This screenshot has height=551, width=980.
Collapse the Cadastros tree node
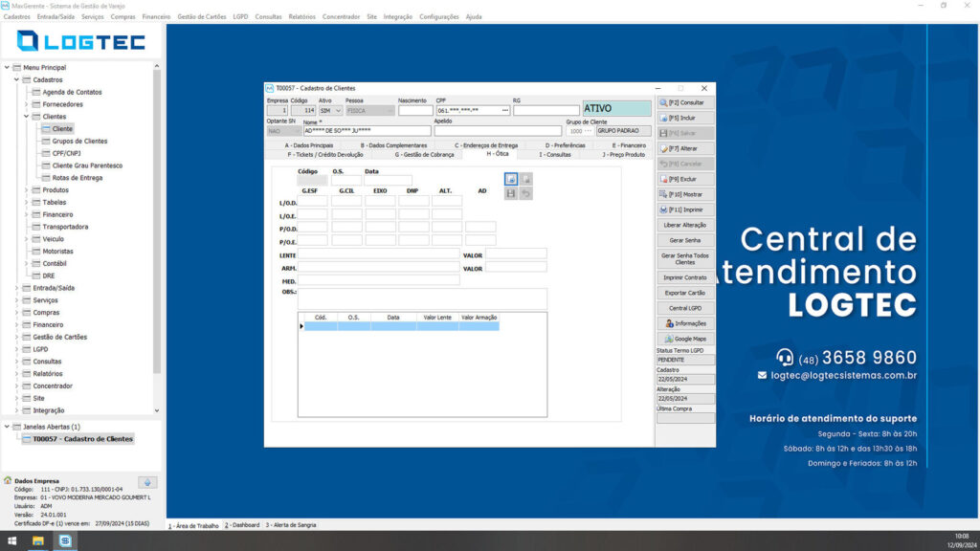17,80
